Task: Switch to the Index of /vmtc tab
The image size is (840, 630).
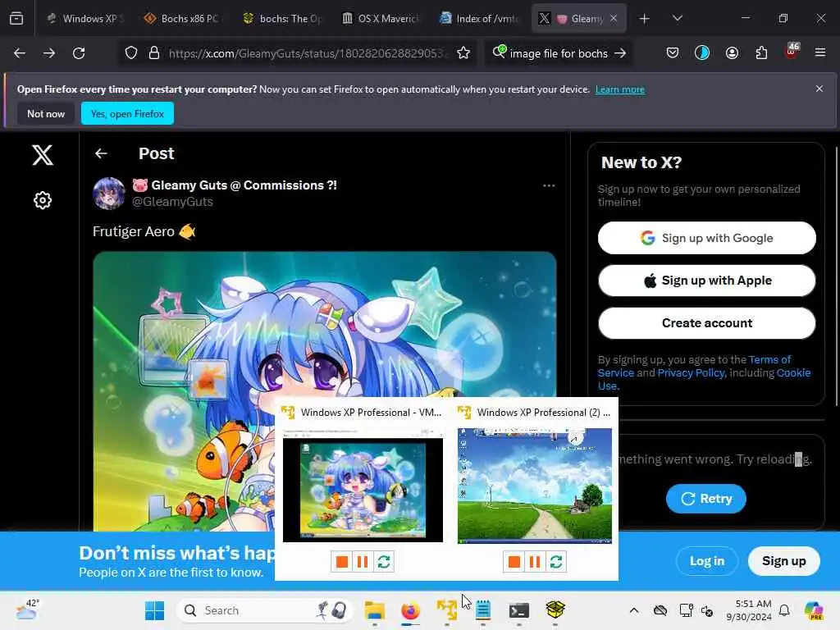Action: coord(479,19)
